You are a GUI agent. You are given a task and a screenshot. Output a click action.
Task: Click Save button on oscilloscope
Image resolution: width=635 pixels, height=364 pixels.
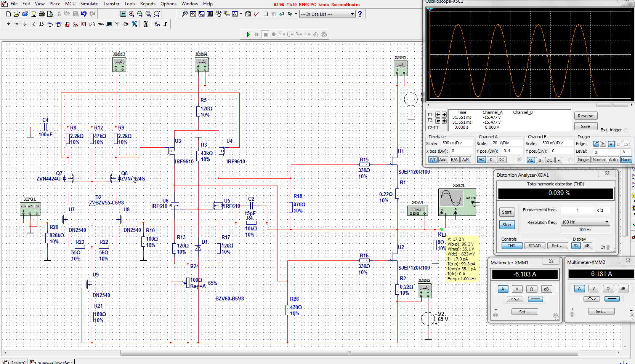(x=585, y=126)
